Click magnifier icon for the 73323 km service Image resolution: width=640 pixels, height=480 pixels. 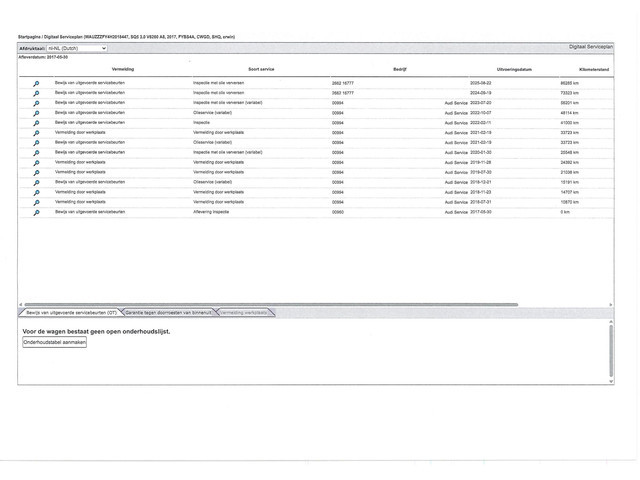click(x=36, y=92)
